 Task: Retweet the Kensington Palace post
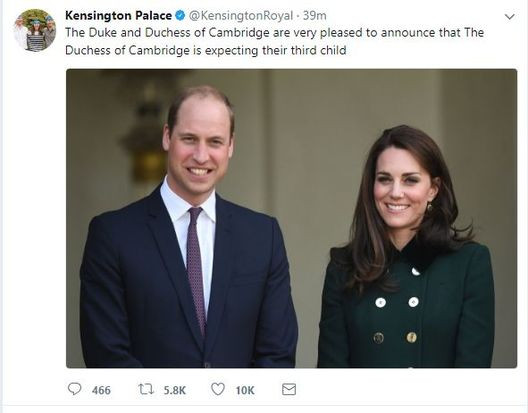[146, 389]
